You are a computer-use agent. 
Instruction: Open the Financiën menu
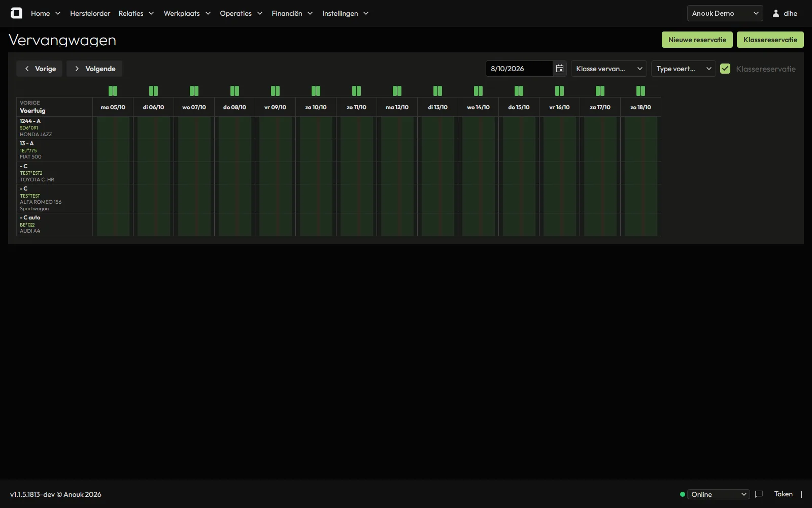coord(292,13)
